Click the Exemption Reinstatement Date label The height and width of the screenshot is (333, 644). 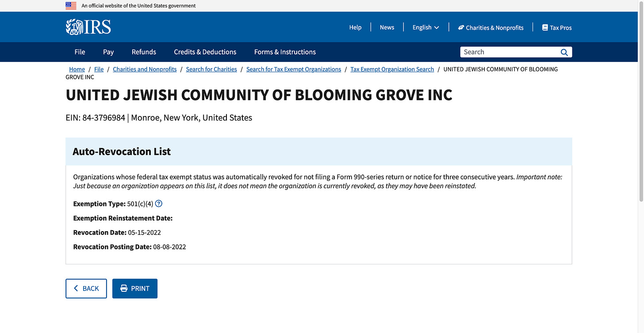(123, 218)
